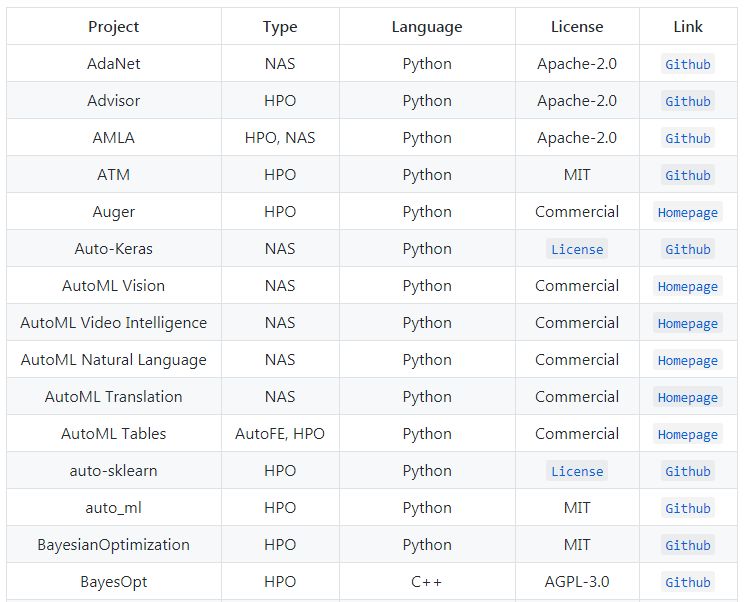Screen dimensions: 744x602
Task: Open BayesianOptimization Github link
Action: coord(688,545)
